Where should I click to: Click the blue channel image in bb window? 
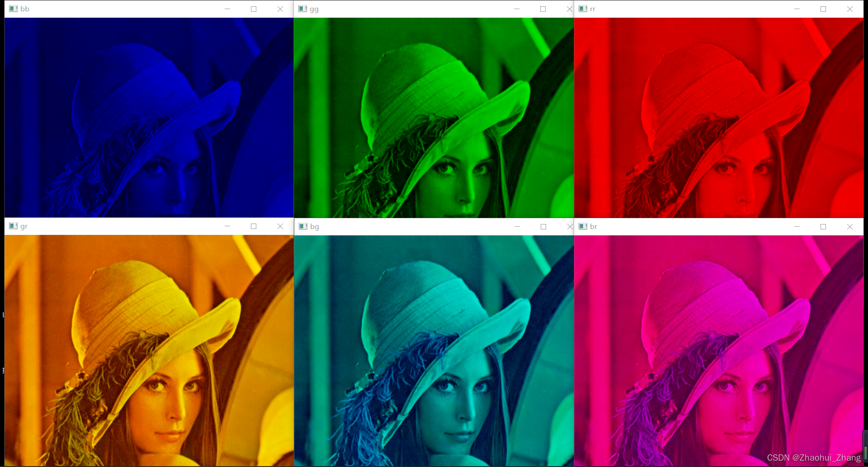pos(149,118)
